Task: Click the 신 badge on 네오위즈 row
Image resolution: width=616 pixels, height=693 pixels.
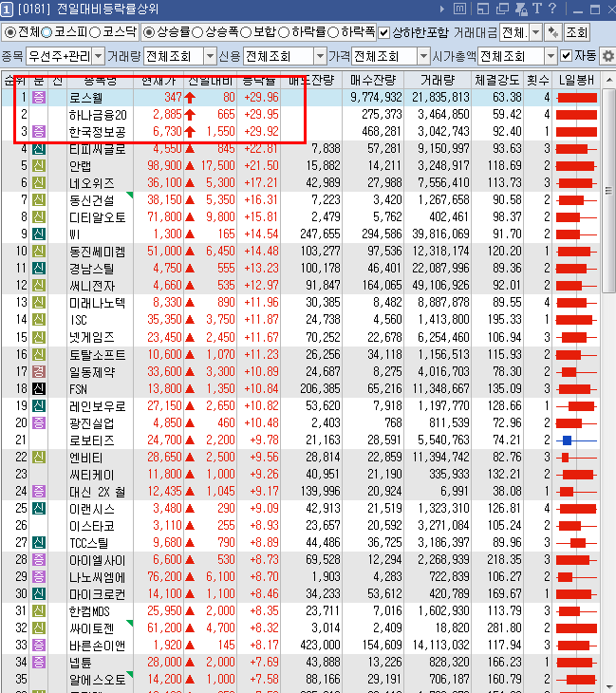Action: (39, 183)
